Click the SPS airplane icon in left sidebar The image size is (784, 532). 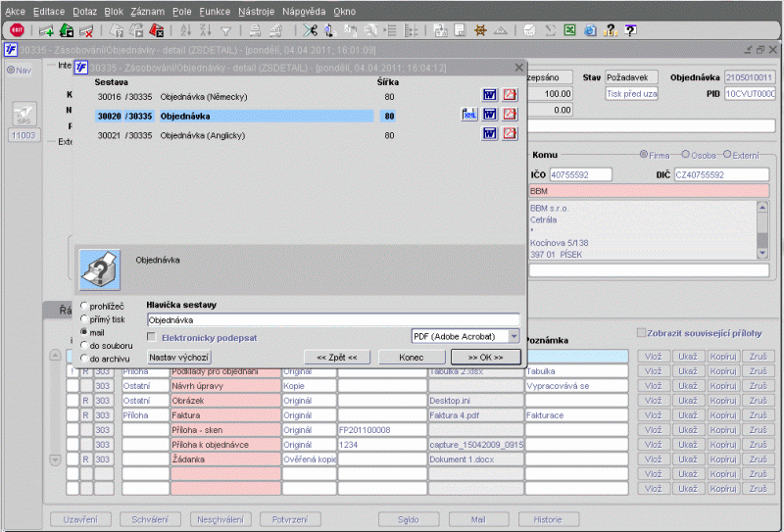(24, 115)
